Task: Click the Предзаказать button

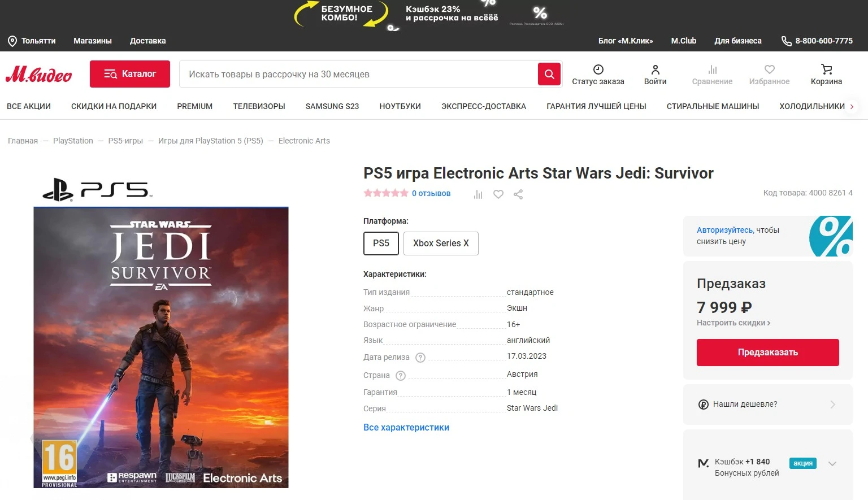Action: pos(767,353)
